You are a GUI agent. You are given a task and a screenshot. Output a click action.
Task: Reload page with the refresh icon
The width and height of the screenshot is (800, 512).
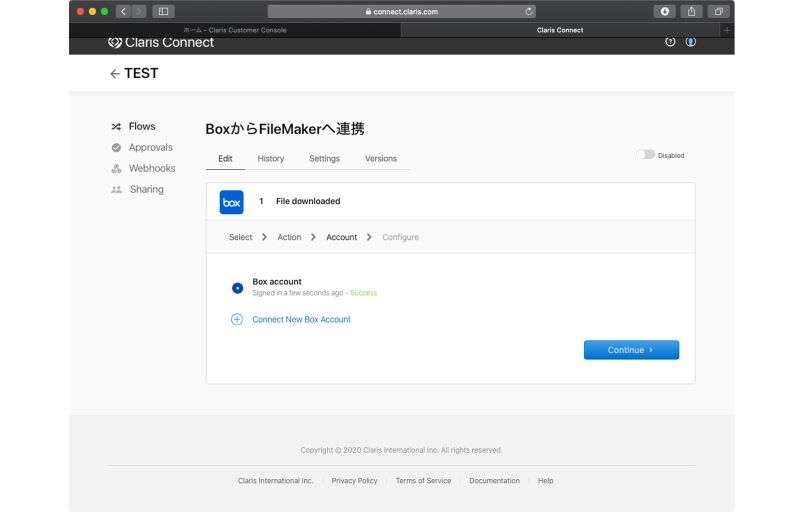529,11
